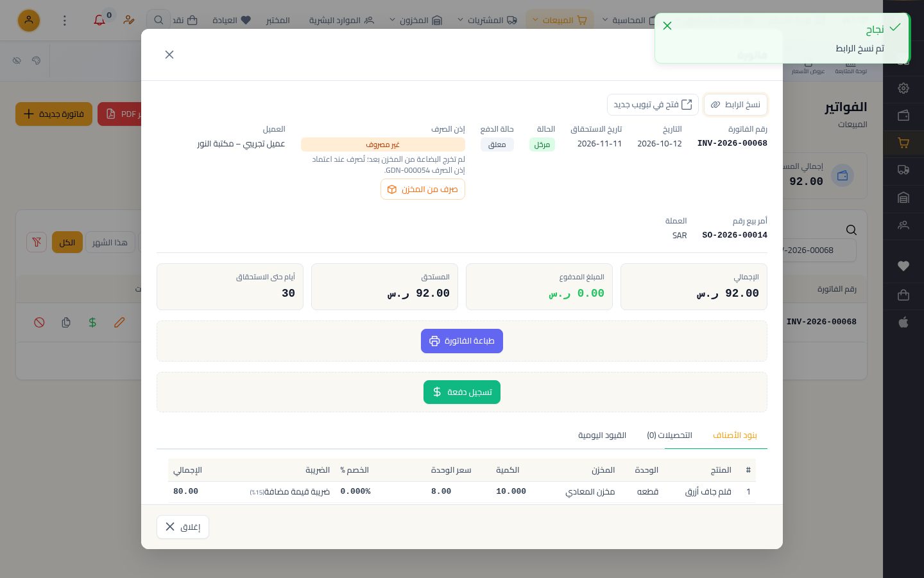Viewport: 924px width, 578px height.
Task: Export invoices as PDF
Action: 121,114
